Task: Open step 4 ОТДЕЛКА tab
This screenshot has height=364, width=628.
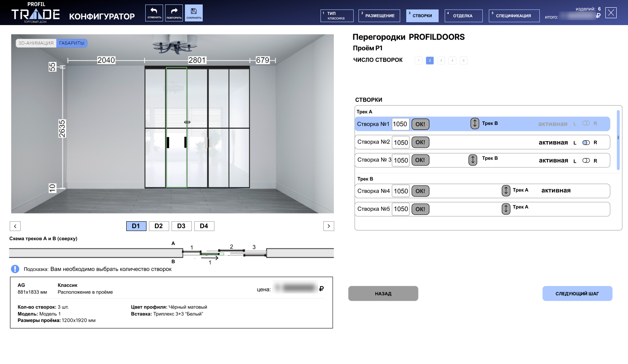Action: 464,16
